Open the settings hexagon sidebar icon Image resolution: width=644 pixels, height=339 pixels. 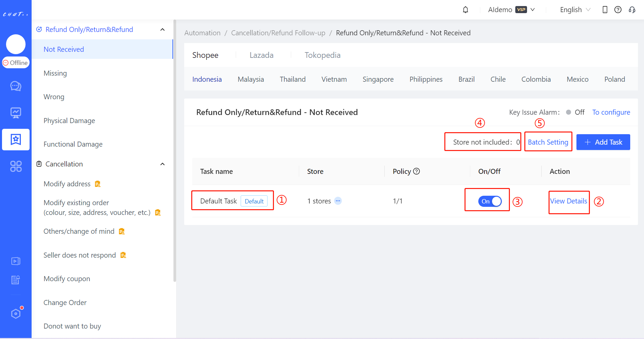coord(16,314)
